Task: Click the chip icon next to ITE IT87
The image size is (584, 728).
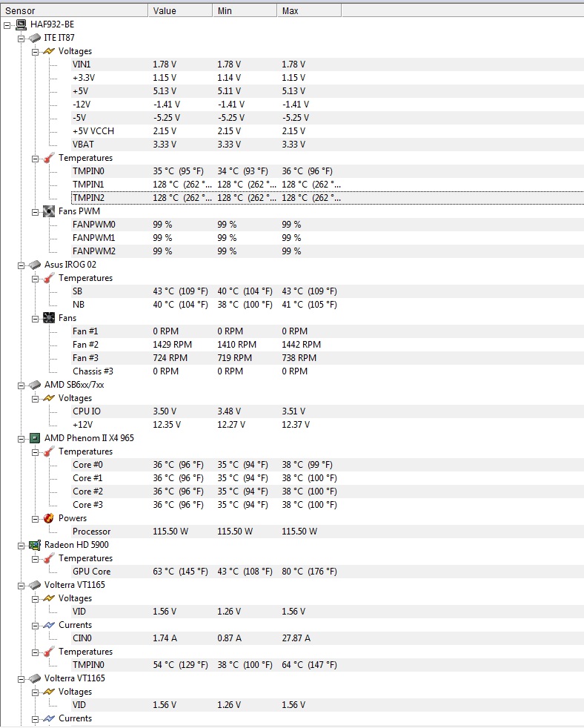Action: click(35, 38)
